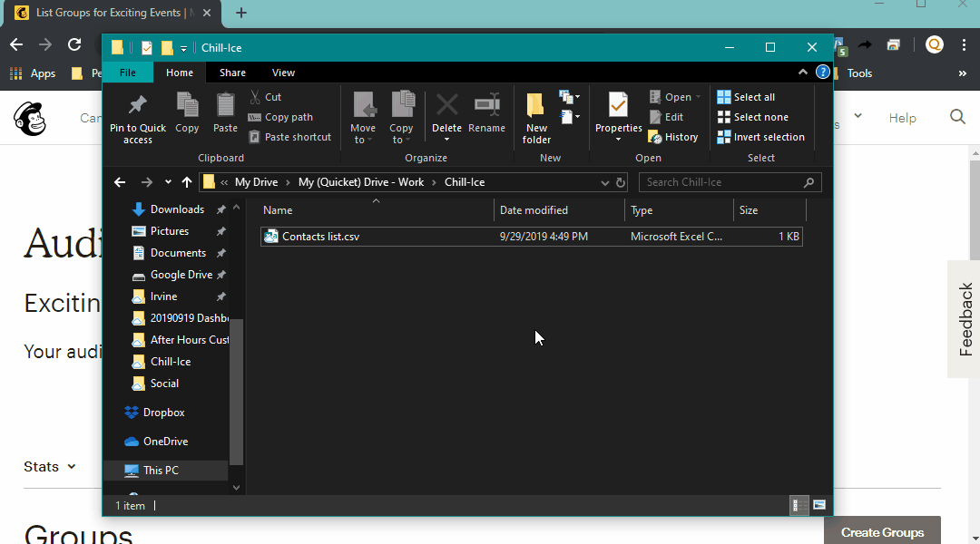Click My Drive in the breadcrumb

pos(256,182)
